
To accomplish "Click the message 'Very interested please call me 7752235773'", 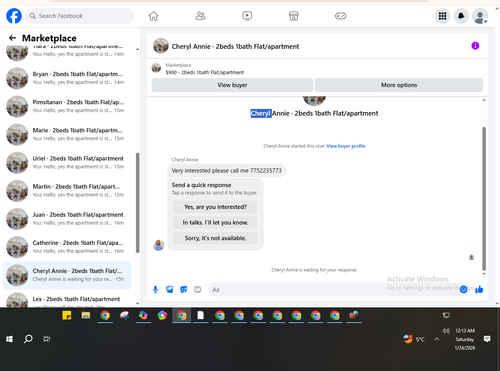I will (x=227, y=171).
